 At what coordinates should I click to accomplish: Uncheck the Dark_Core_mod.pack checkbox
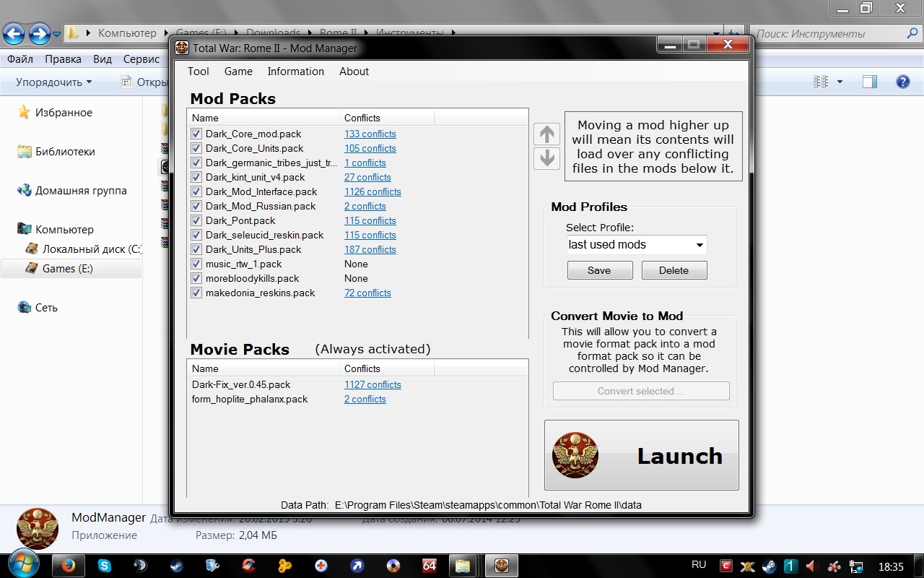[x=196, y=134]
